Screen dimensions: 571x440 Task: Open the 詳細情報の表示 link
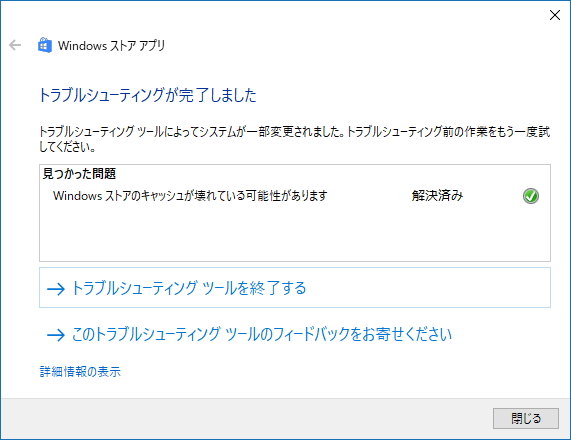pyautogui.click(x=80, y=372)
